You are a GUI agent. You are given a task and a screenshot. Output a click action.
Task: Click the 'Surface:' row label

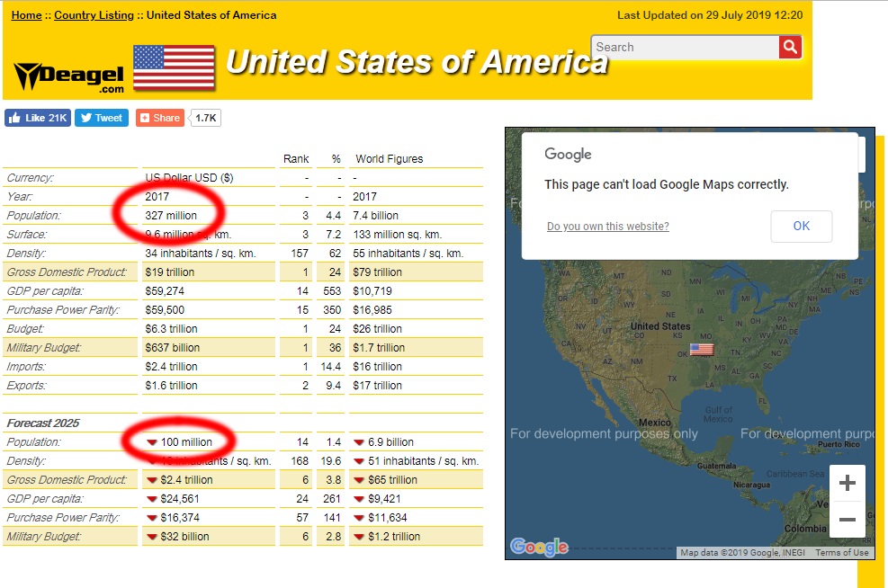pos(26,235)
